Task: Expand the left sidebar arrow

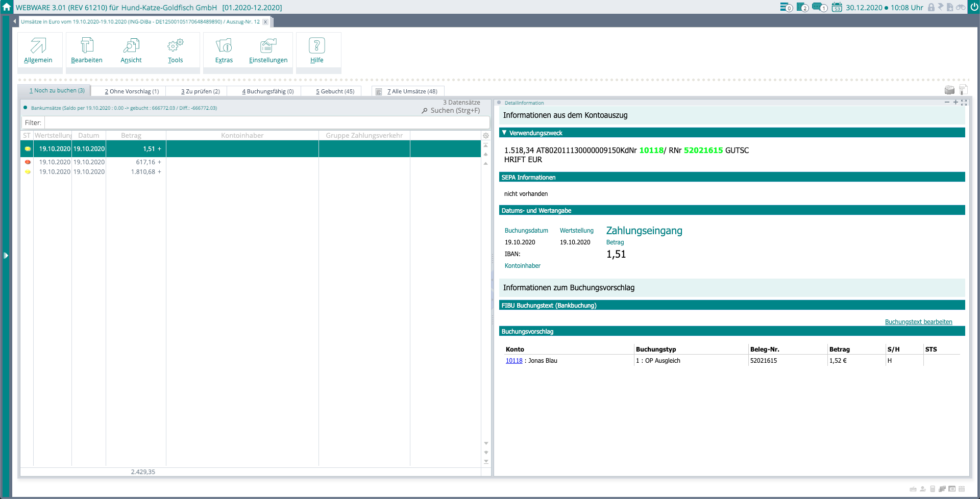Action: point(6,255)
